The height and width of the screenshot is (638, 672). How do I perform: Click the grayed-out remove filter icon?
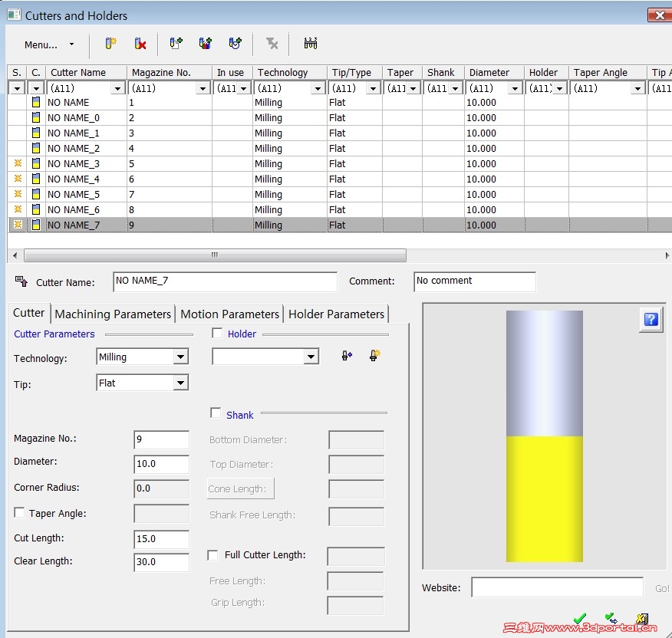click(272, 43)
